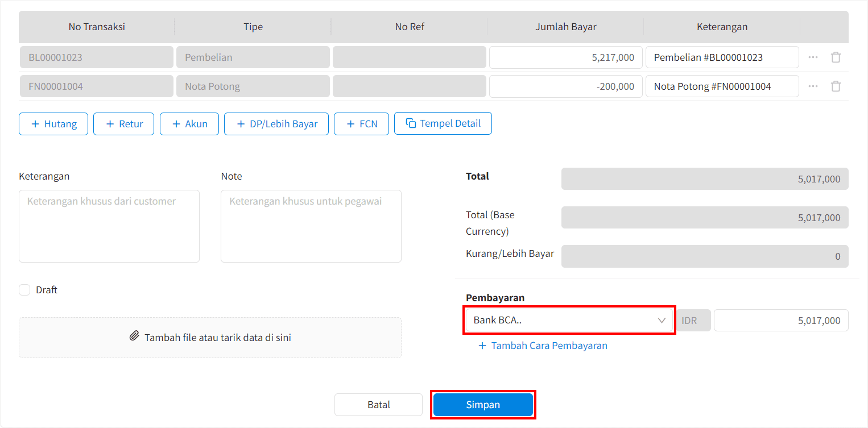The height and width of the screenshot is (428, 868).
Task: Edit Keterangan Nota Potong #FN00001004 field
Action: pos(722,86)
